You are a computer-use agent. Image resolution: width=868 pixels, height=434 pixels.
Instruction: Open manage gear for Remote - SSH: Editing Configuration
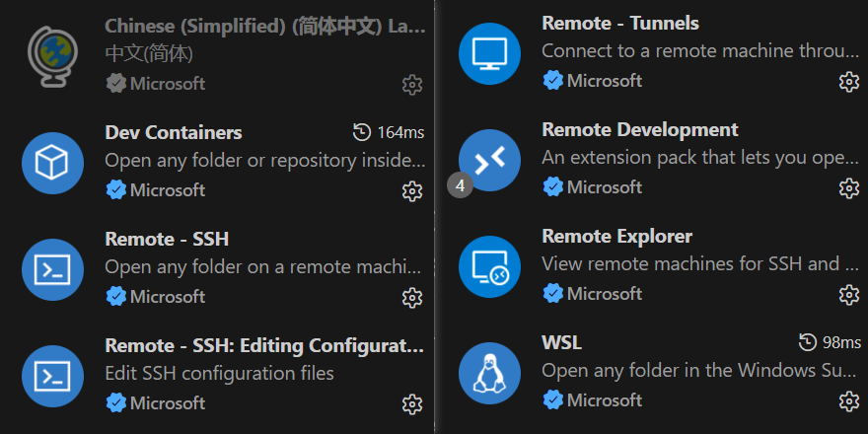pyautogui.click(x=412, y=404)
